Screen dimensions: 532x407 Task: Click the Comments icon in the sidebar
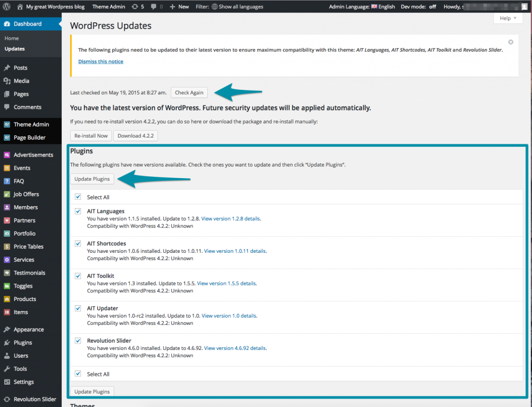click(7, 107)
